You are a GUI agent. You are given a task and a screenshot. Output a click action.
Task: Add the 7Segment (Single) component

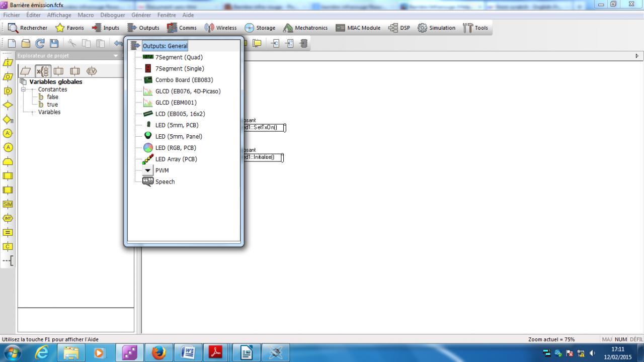point(180,68)
